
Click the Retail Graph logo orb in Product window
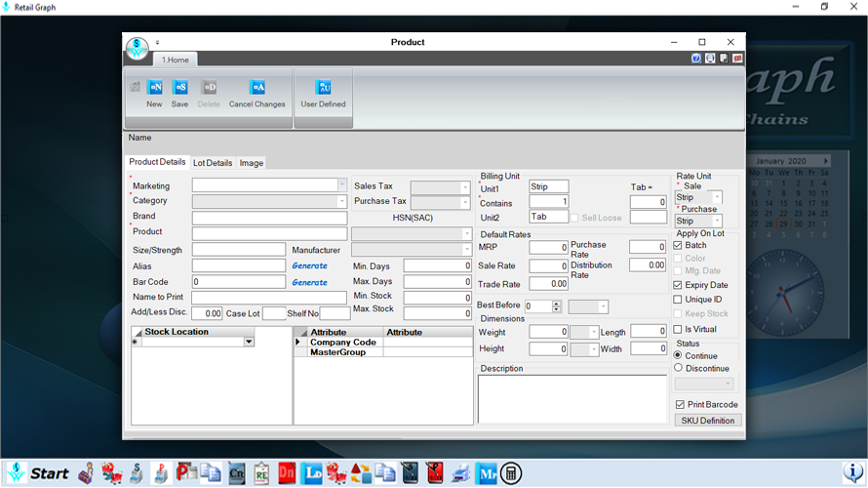[137, 48]
